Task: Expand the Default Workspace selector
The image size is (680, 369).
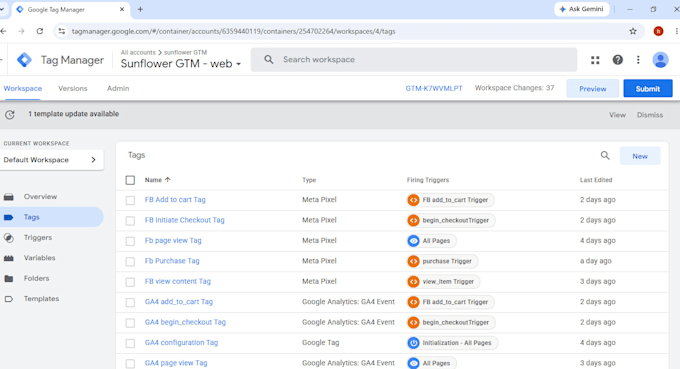Action: point(52,160)
